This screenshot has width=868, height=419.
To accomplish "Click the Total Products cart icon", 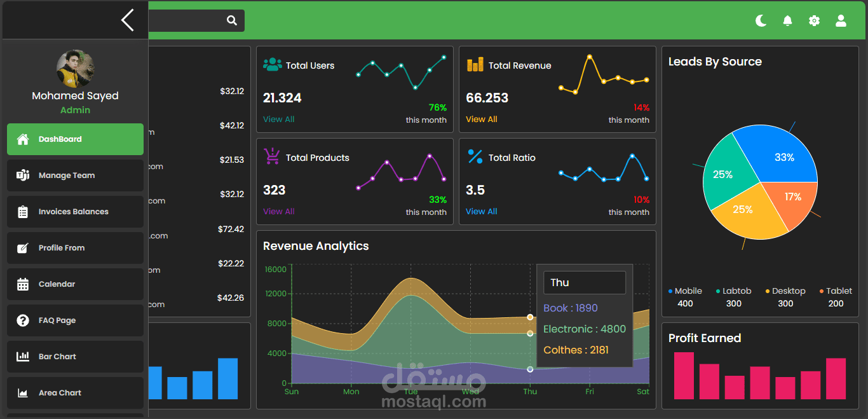I will 272,156.
